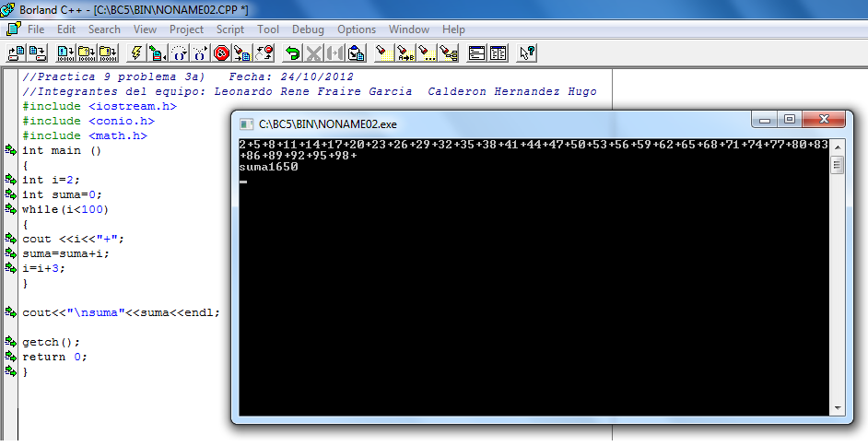Click the '//Integrantes del equipo' comment line

tap(310, 91)
